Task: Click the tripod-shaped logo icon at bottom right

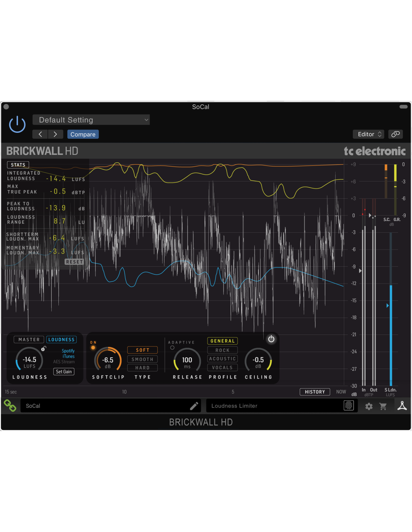Action: point(402,406)
